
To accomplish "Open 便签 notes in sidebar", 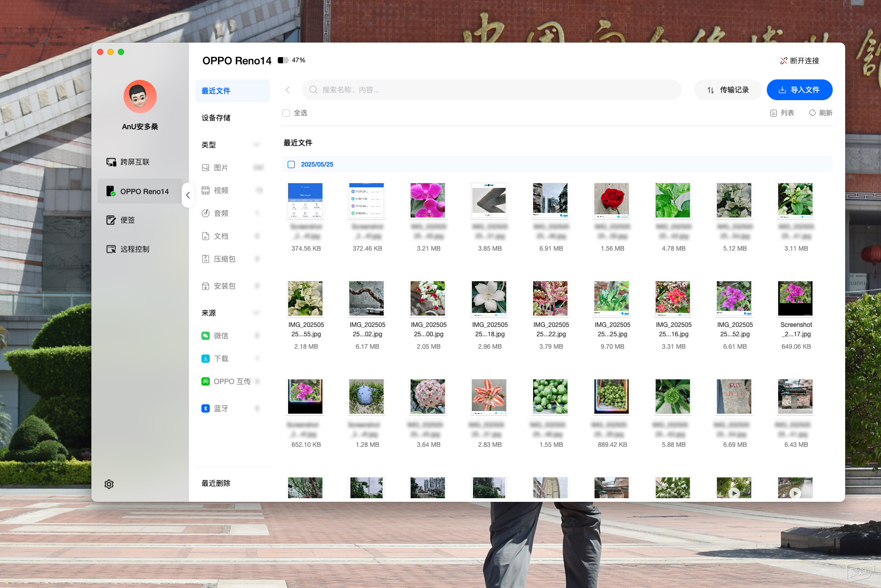I will coord(120,220).
